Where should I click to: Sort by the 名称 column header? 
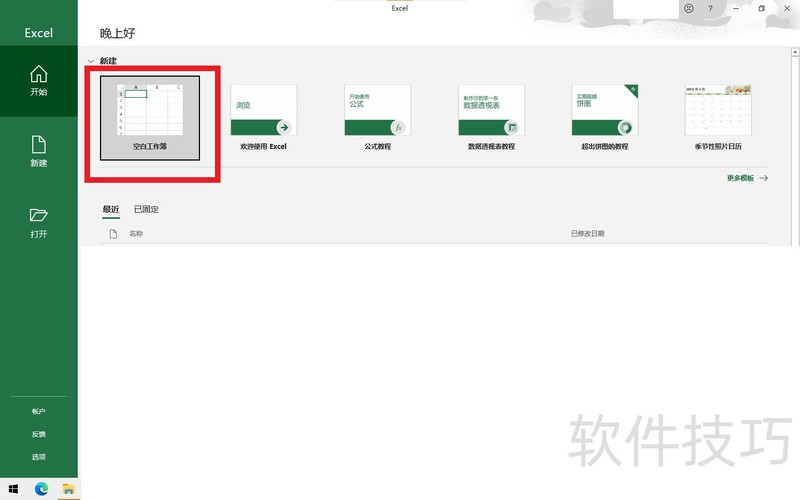136,234
